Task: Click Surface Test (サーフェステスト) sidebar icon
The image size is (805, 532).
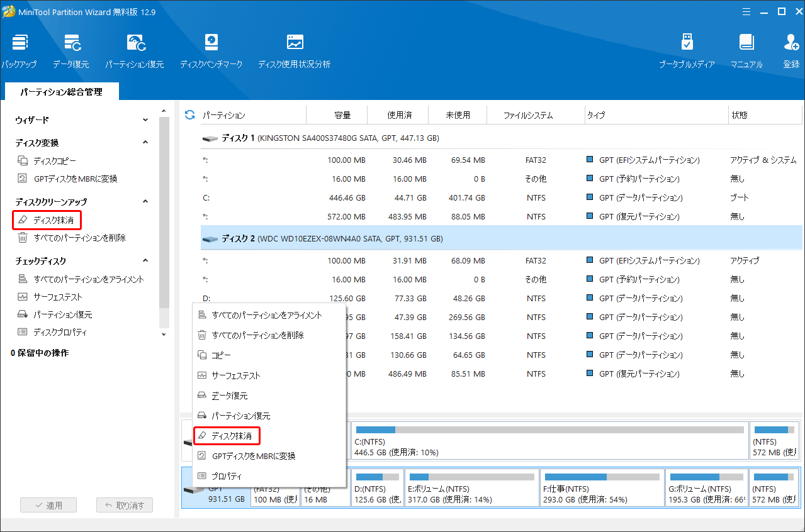Action: pos(23,297)
